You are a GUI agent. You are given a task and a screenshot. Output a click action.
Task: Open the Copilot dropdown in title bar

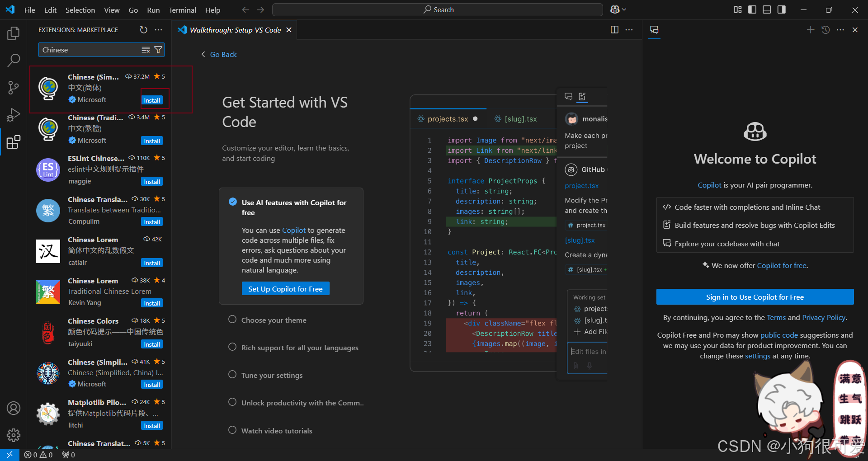point(618,9)
